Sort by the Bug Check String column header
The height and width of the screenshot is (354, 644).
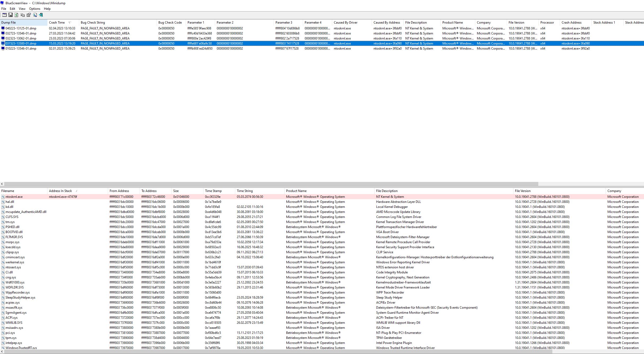click(93, 23)
